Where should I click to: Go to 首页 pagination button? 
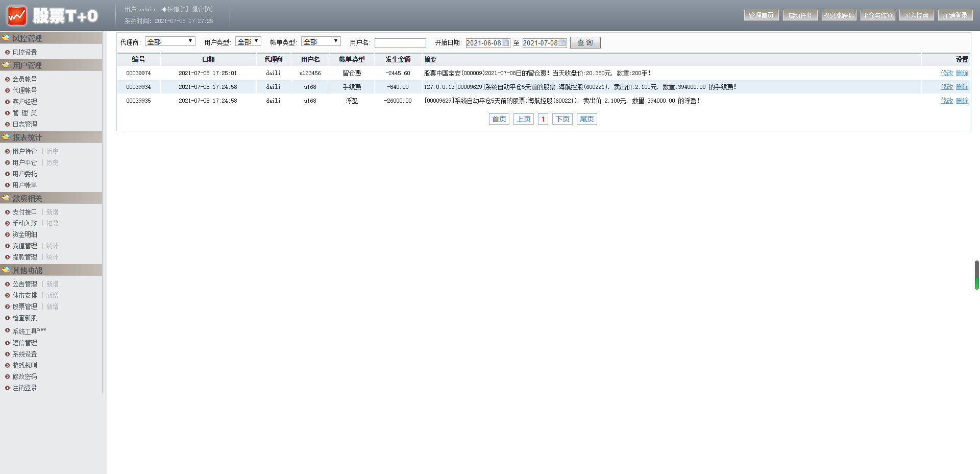[499, 119]
